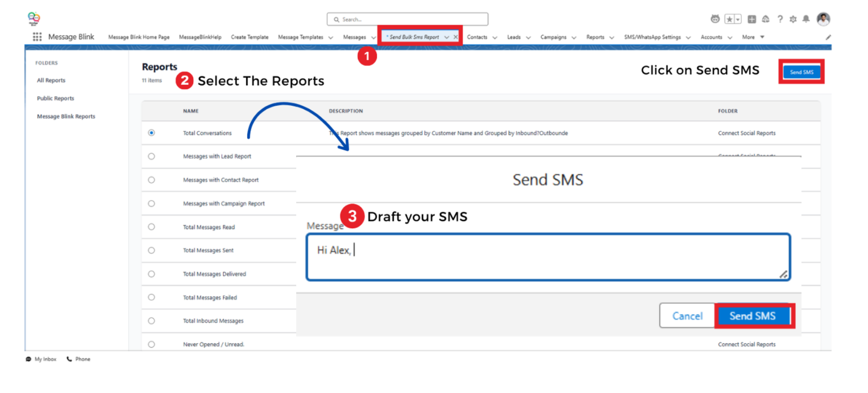
Task: Click into the Message text area
Action: 548,257
